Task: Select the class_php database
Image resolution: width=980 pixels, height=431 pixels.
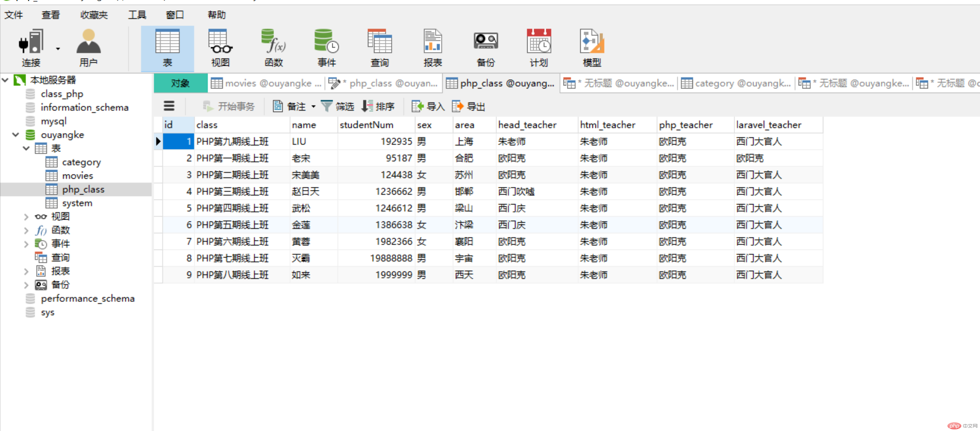Action: [62, 93]
